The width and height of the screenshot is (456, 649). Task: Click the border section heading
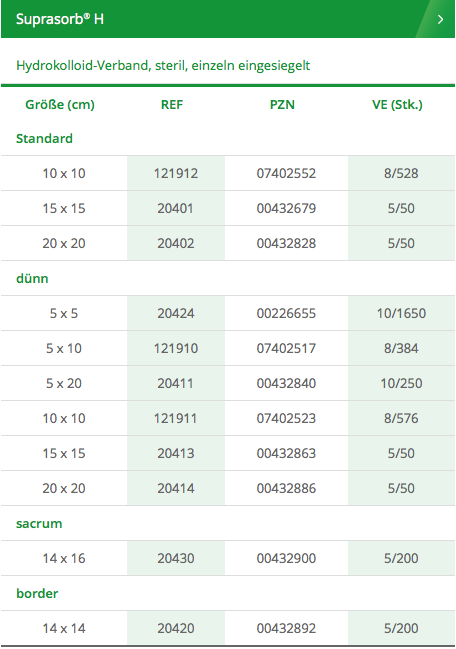[x=37, y=593]
